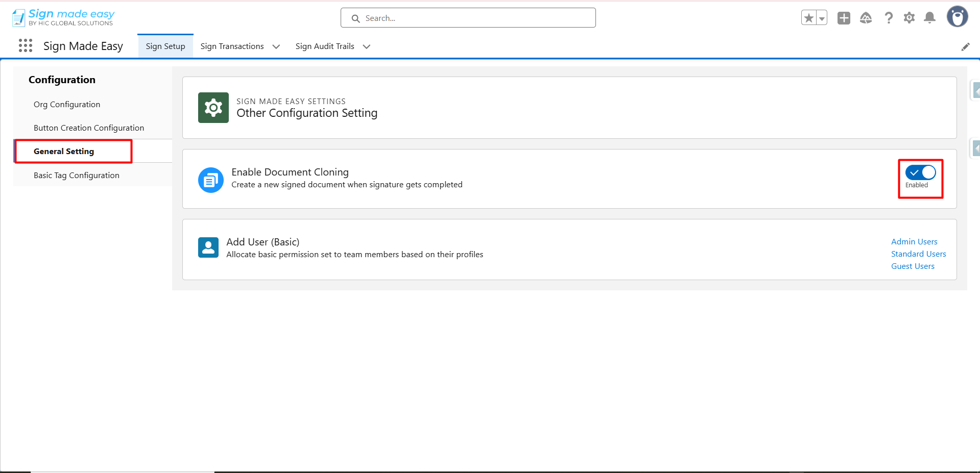
Task: Select Basic Tag Configuration in sidebar
Action: click(77, 176)
